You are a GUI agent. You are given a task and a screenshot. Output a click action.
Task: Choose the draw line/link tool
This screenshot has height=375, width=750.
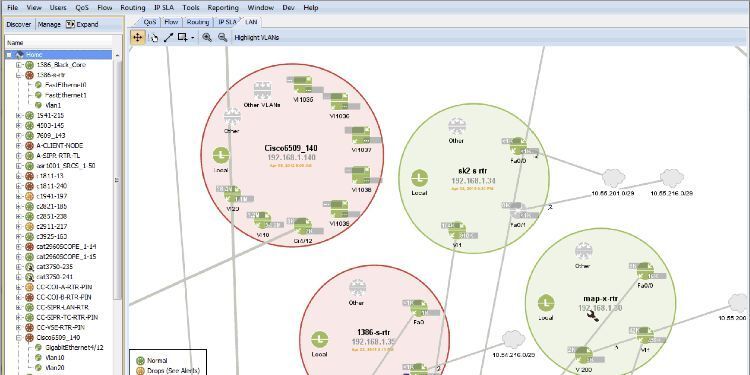tap(168, 37)
